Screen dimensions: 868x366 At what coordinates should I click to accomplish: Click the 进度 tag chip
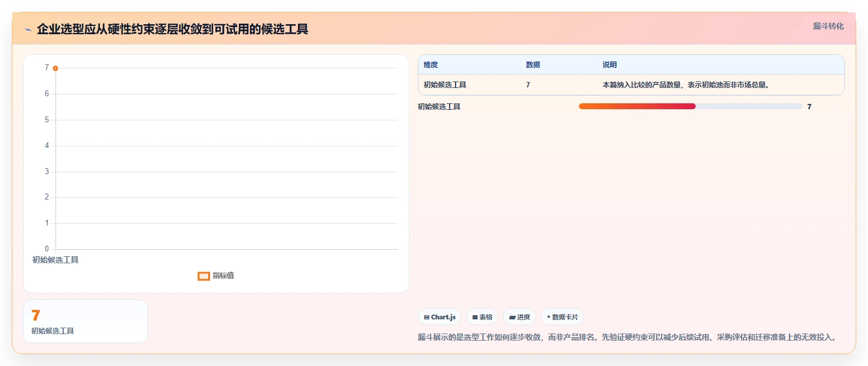(519, 317)
